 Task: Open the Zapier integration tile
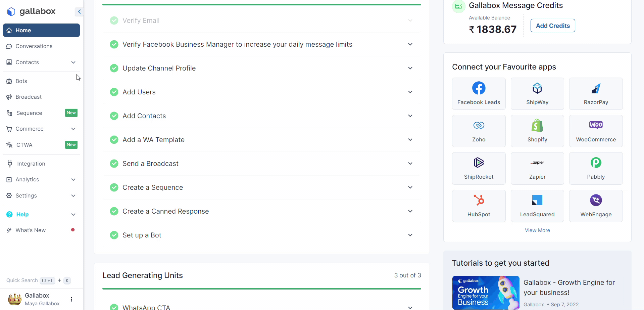click(x=537, y=168)
